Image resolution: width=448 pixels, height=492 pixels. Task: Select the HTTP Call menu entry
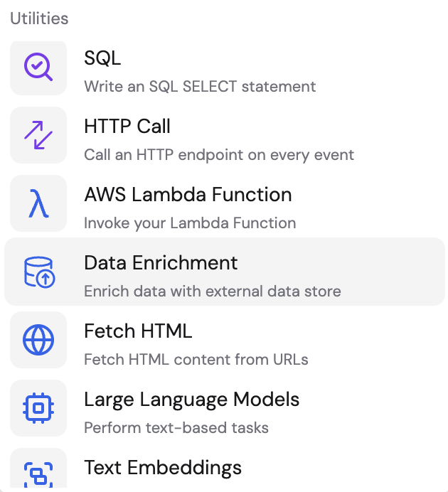point(225,135)
